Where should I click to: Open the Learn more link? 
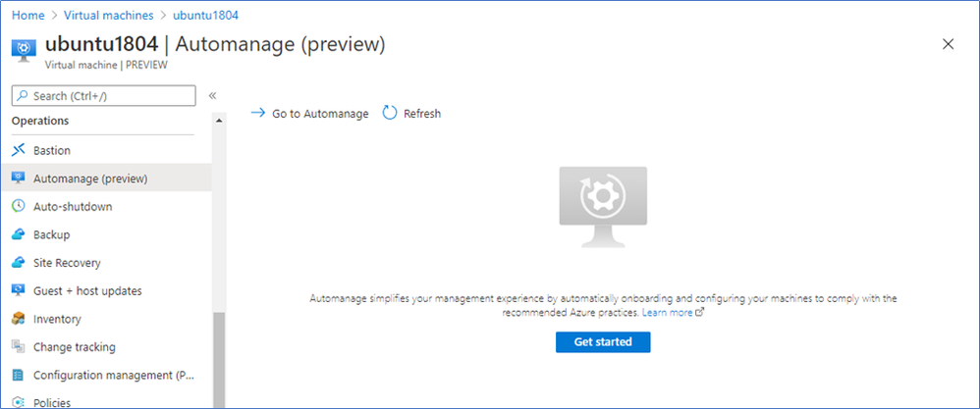coord(667,312)
